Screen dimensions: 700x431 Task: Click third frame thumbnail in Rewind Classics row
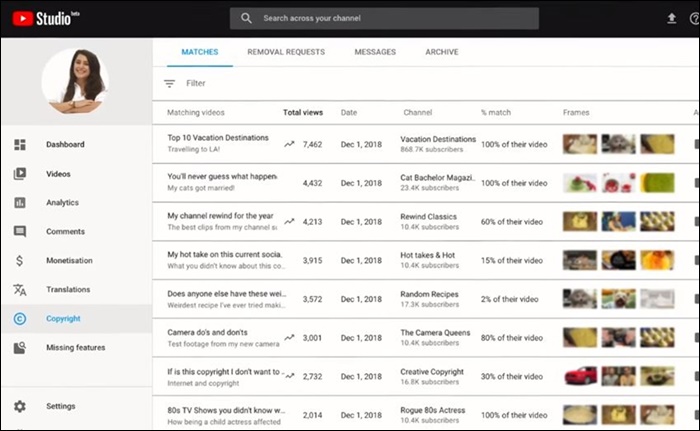click(657, 222)
